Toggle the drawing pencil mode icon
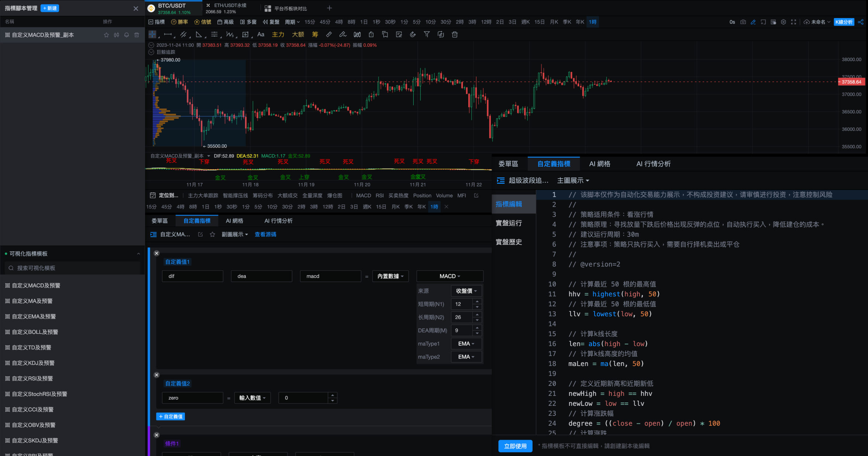The height and width of the screenshot is (456, 868). [x=753, y=22]
